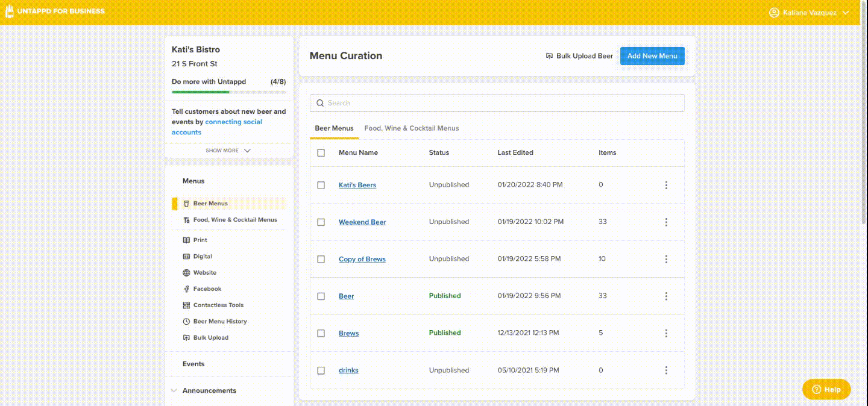Click the Print menu icon in sidebar

tap(186, 240)
